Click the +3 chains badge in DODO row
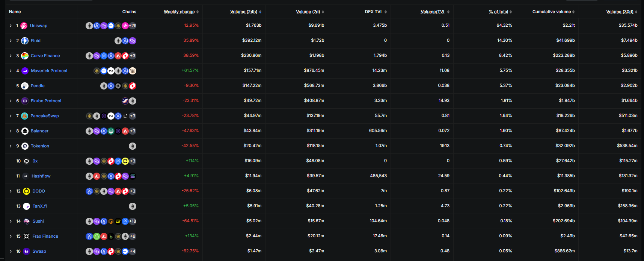The image size is (644, 261). [x=133, y=191]
